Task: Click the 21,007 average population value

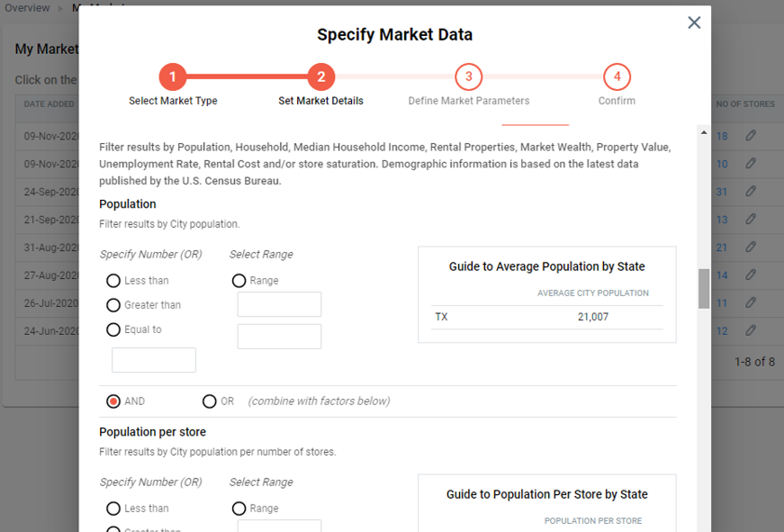Action: 593,317
